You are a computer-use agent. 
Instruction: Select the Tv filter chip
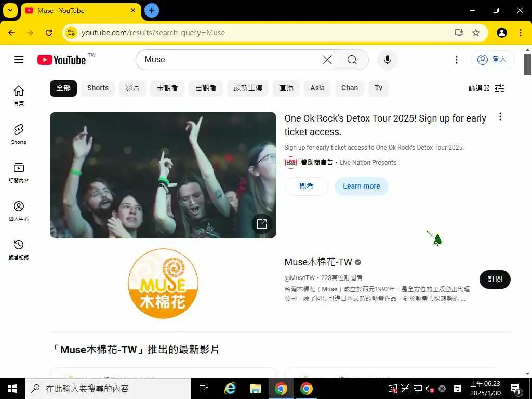tap(378, 88)
